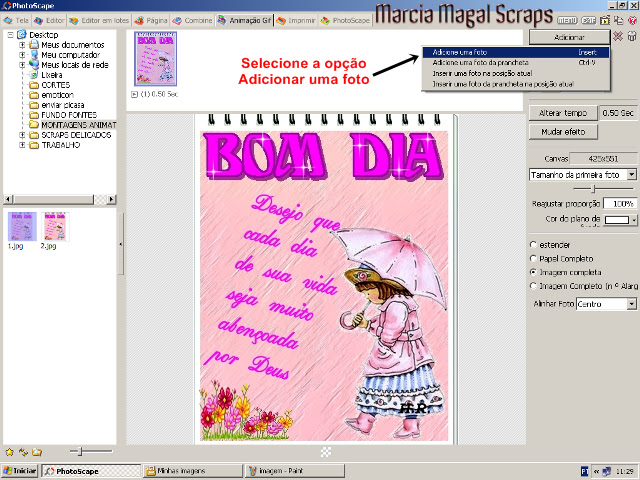Open the background color dropdown arrow
The width and height of the screenshot is (640, 480).
pyautogui.click(x=634, y=220)
